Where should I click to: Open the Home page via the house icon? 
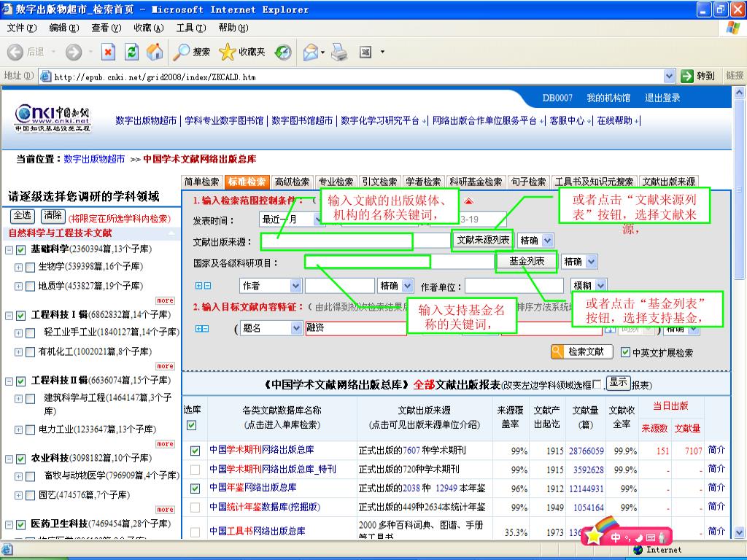click(x=155, y=52)
